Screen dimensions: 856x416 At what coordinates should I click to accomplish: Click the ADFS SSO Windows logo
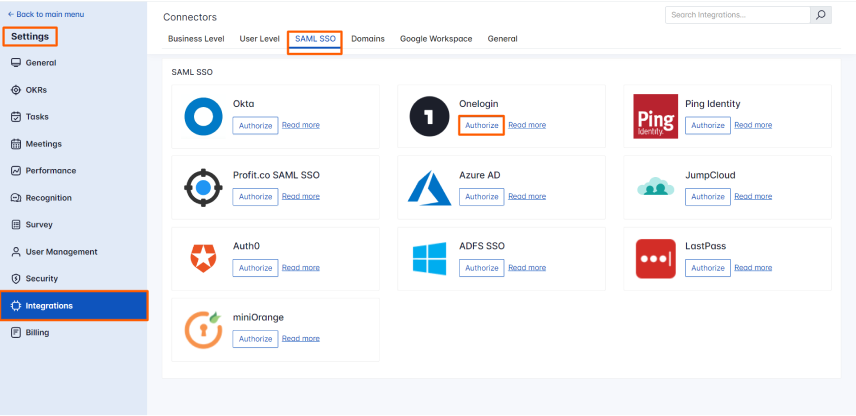429,259
